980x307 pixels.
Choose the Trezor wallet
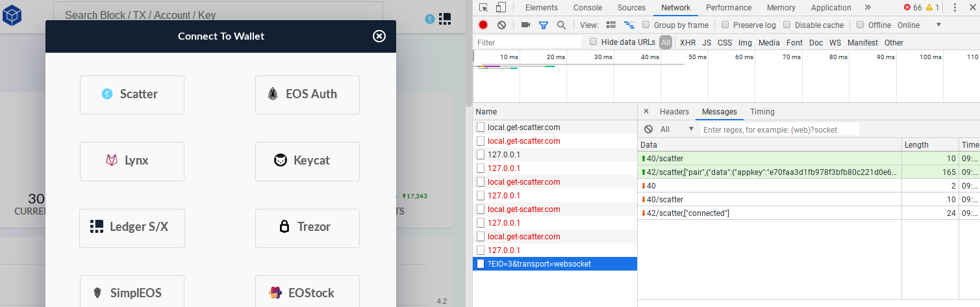coord(307,228)
